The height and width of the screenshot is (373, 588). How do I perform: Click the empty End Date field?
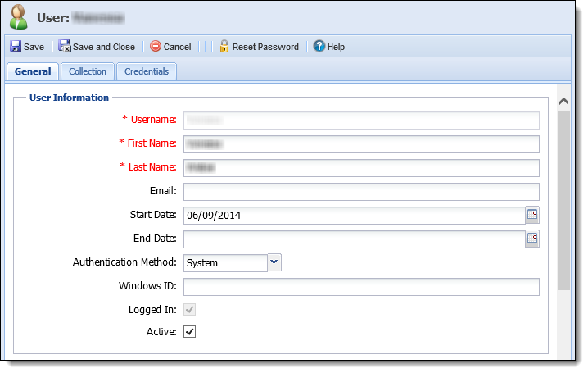pyautogui.click(x=355, y=239)
